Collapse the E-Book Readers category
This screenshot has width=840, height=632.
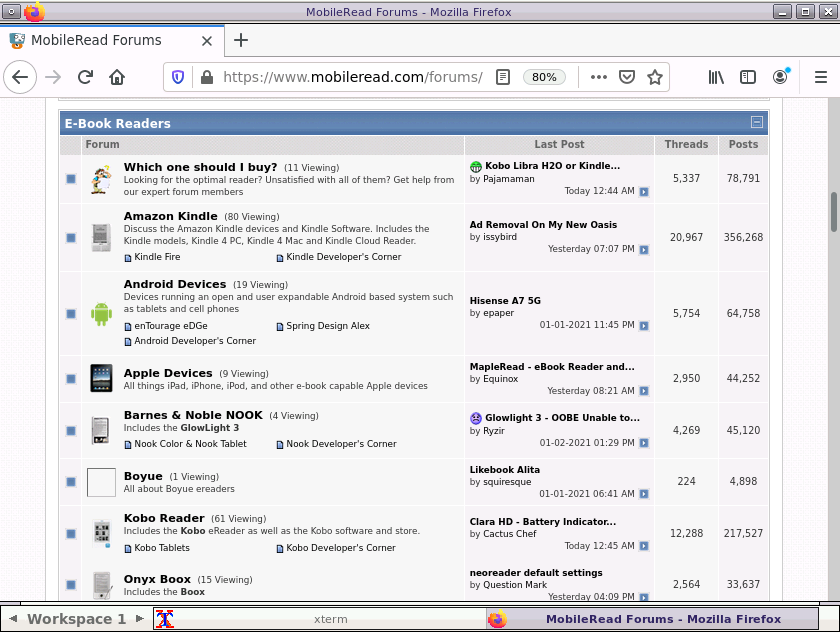click(x=756, y=122)
